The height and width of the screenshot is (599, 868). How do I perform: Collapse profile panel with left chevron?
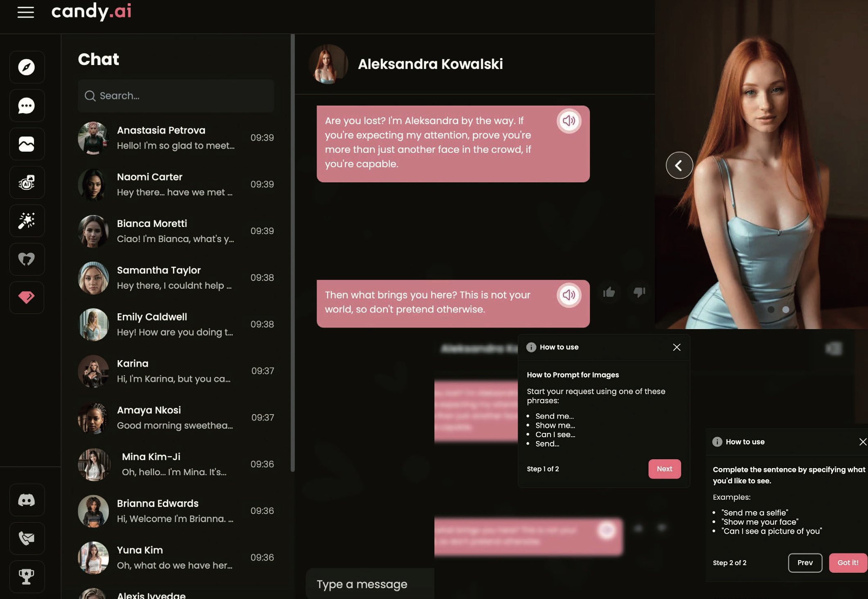pos(679,165)
